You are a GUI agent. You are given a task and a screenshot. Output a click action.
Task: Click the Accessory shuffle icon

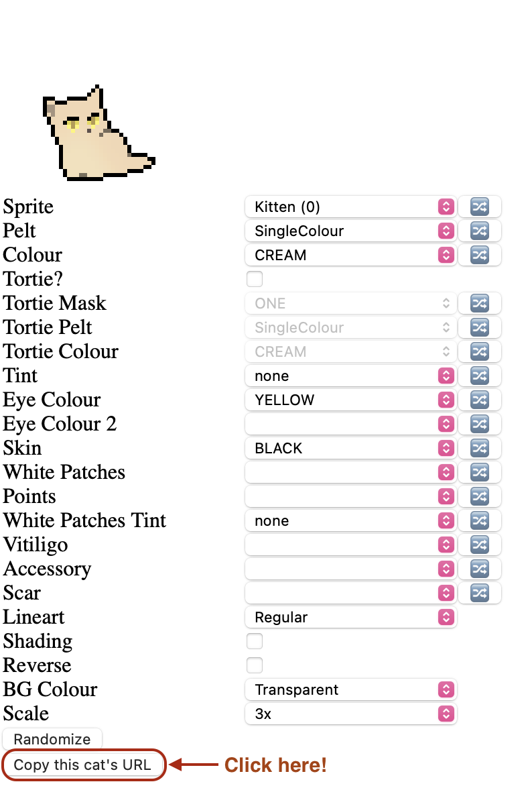coord(480,569)
